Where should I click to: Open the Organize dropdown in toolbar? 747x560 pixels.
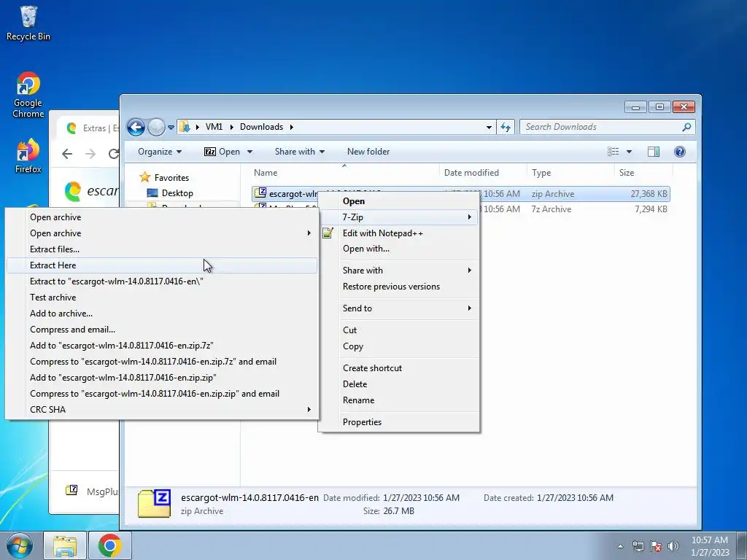click(160, 152)
